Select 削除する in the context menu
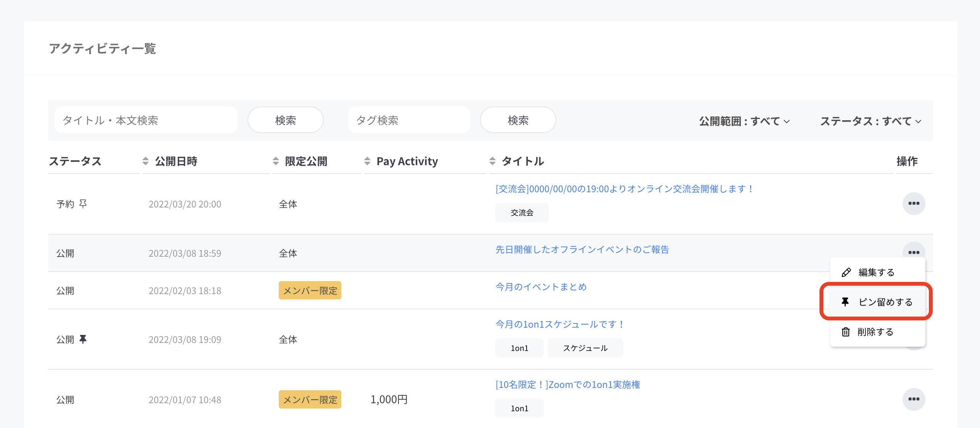The height and width of the screenshot is (428, 980). pyautogui.click(x=875, y=332)
